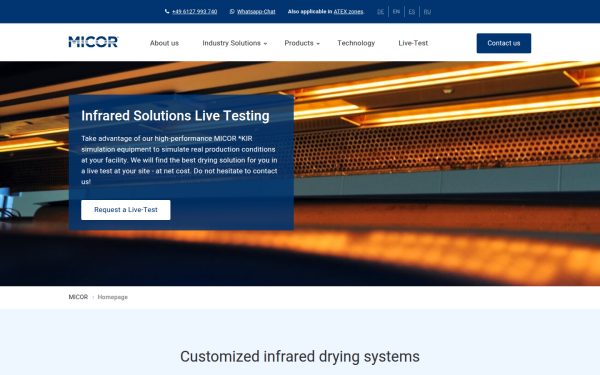Open the Whatsapp-Chat link
The width and height of the screenshot is (600, 375).
click(256, 11)
